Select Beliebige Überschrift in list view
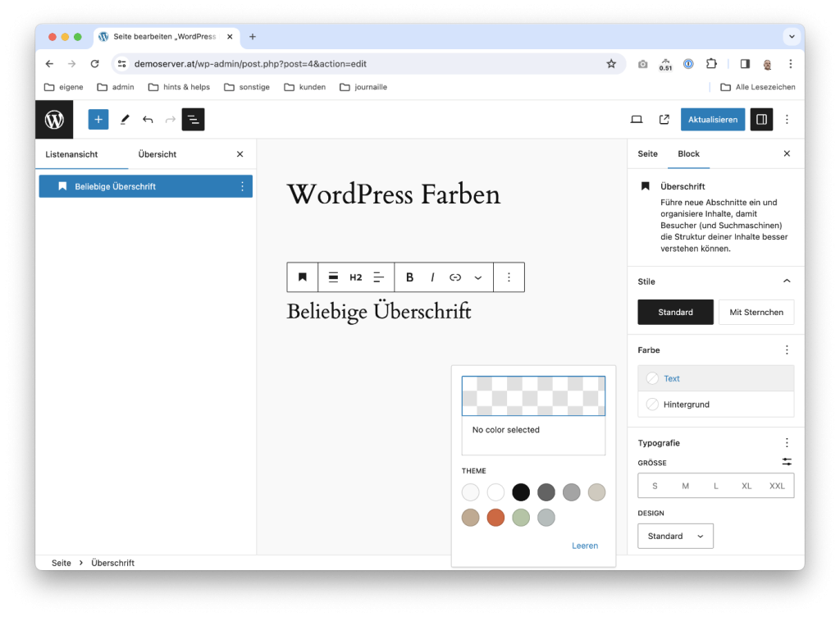The image size is (840, 617). [146, 186]
